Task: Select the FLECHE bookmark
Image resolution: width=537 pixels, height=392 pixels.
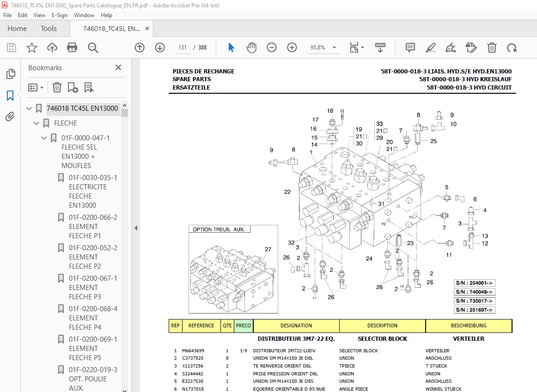Action: [66, 123]
